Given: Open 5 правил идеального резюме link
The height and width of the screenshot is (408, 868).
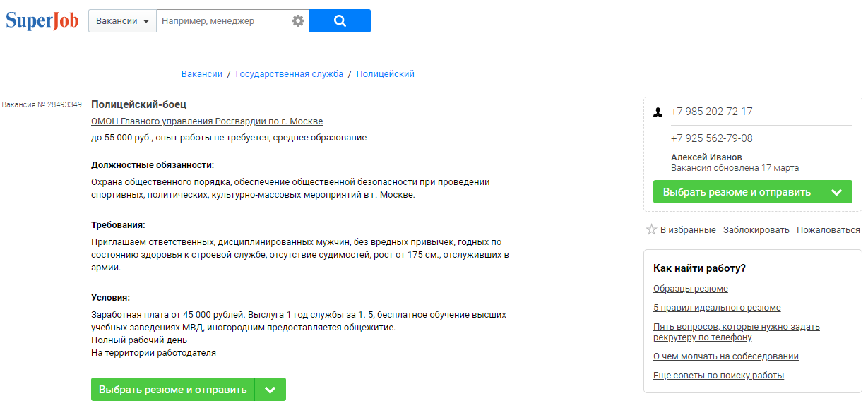Looking at the screenshot, I should point(718,308).
